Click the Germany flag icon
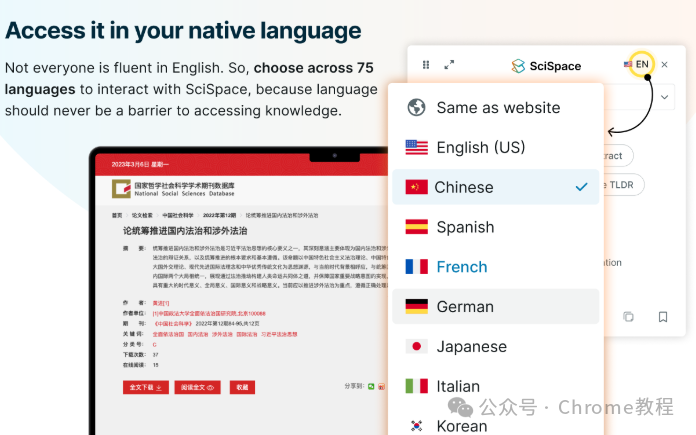This screenshot has width=696, height=435. pos(416,306)
